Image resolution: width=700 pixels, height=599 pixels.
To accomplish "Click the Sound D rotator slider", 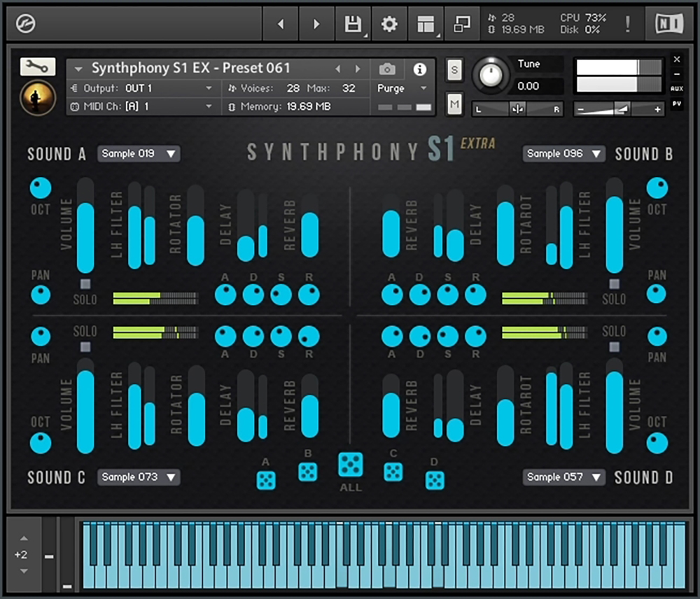I will pos(505,406).
